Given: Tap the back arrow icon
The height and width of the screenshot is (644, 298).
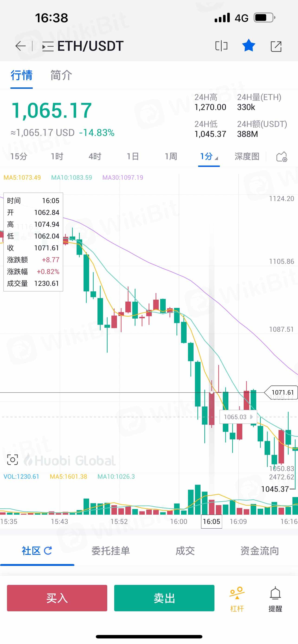Looking at the screenshot, I should (x=20, y=46).
